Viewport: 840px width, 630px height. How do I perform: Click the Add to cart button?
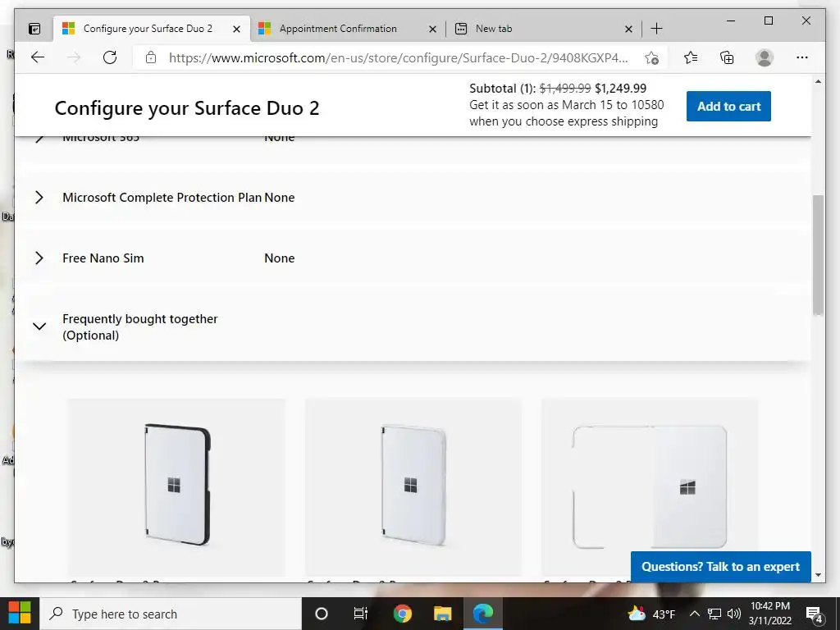click(x=728, y=106)
